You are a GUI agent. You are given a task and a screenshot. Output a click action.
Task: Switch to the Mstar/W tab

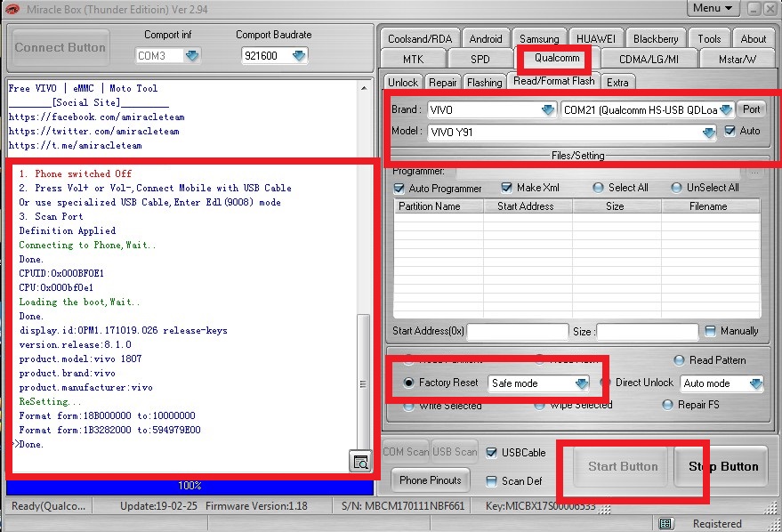pyautogui.click(x=738, y=60)
